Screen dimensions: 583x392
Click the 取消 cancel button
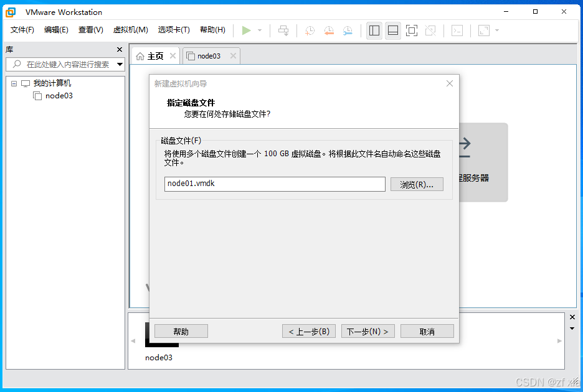click(427, 331)
